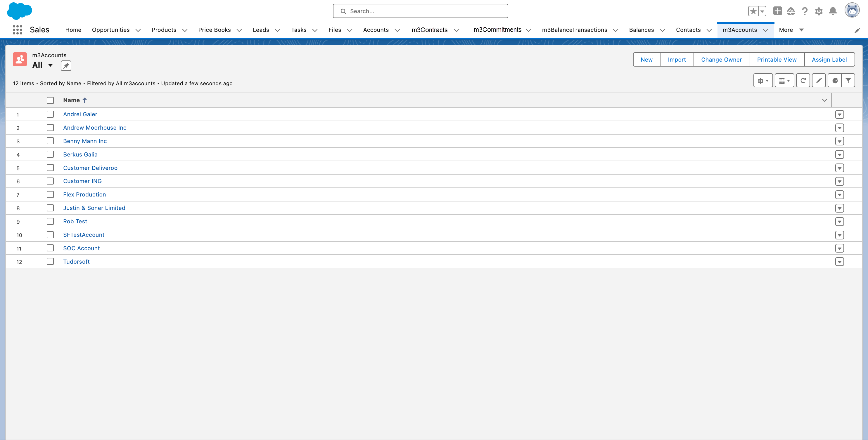
Task: Open global actions plus icon
Action: 777,11
